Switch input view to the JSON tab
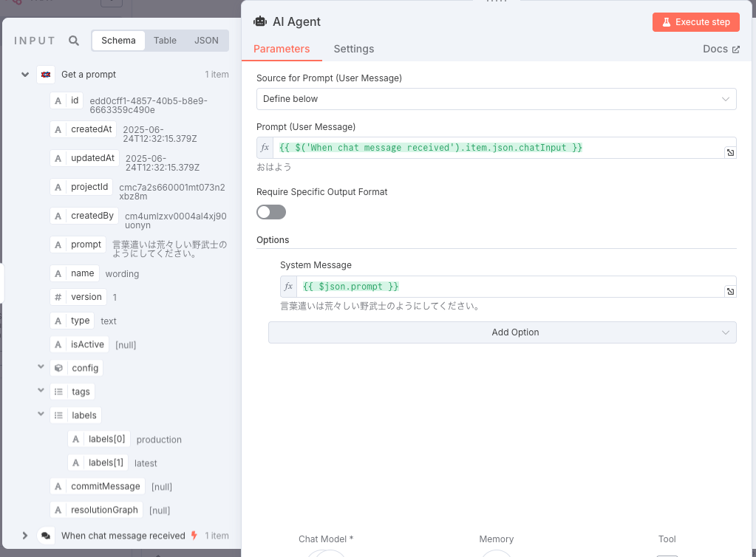This screenshot has width=756, height=557. point(206,41)
